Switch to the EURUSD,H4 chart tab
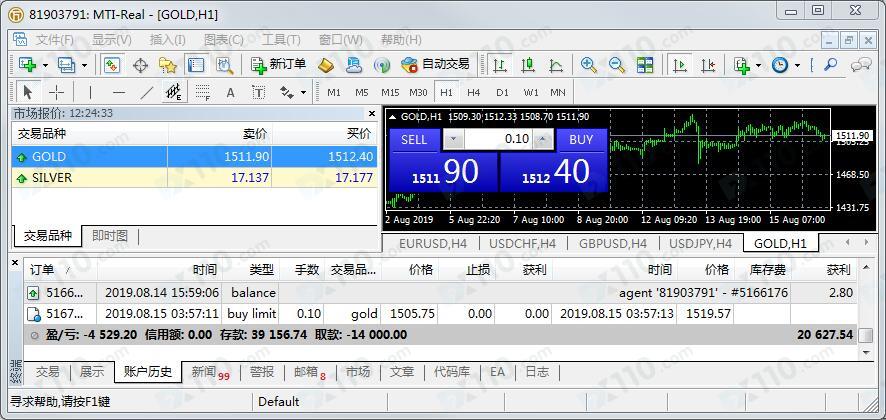The image size is (886, 420). (x=433, y=243)
